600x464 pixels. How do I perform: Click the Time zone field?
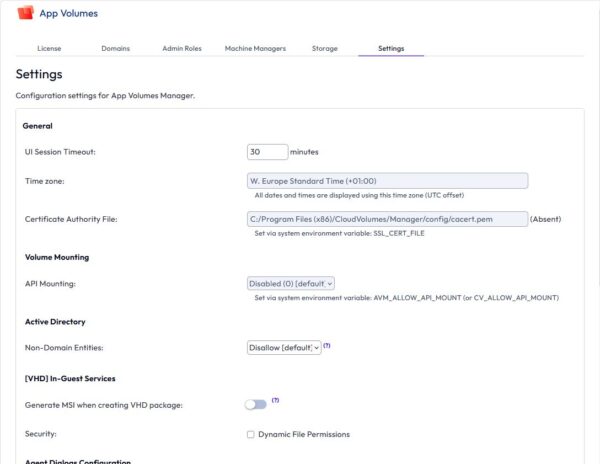(x=388, y=181)
